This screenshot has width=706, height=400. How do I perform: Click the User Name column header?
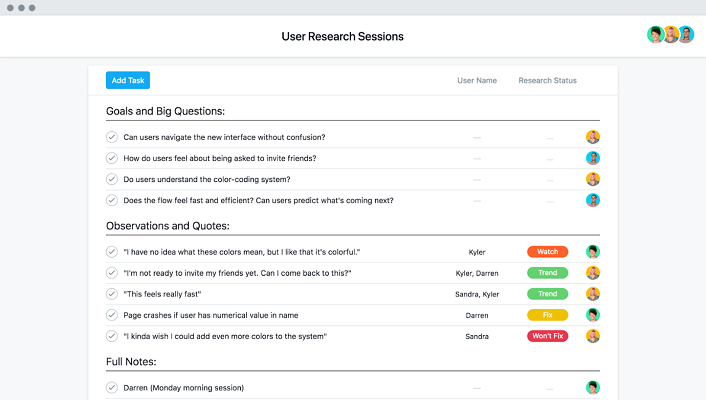(476, 80)
